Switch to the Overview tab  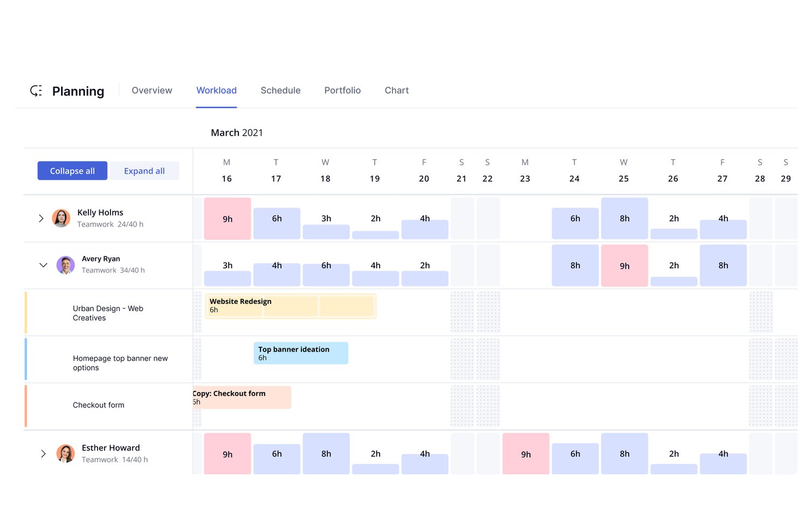[x=152, y=91]
